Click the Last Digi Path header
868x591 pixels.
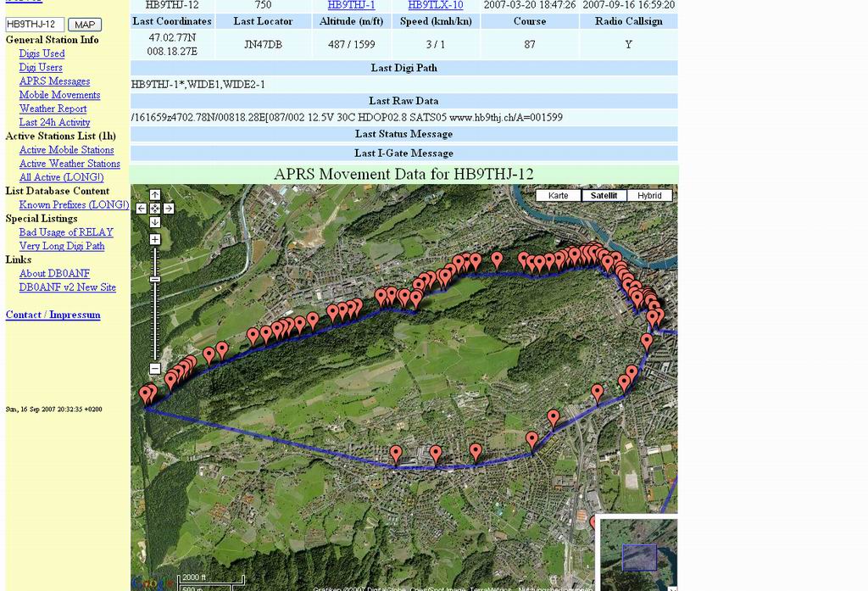click(x=403, y=68)
